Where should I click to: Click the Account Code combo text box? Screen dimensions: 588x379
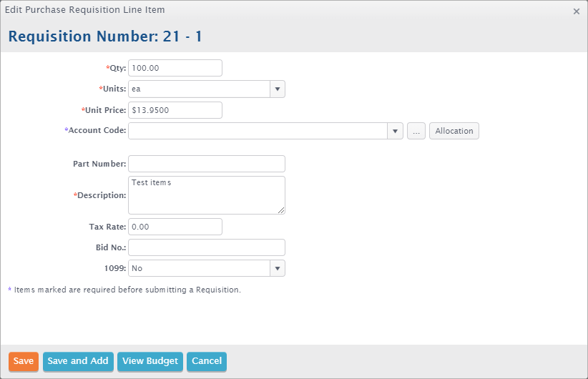(258, 131)
